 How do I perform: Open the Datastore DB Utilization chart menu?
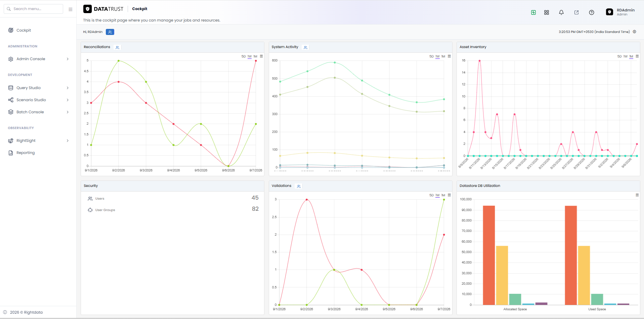click(637, 195)
